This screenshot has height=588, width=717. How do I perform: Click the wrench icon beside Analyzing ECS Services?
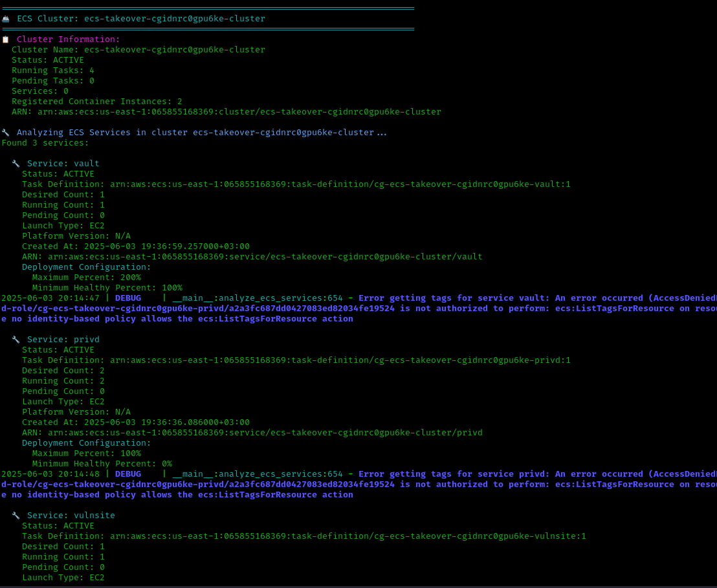5,133
